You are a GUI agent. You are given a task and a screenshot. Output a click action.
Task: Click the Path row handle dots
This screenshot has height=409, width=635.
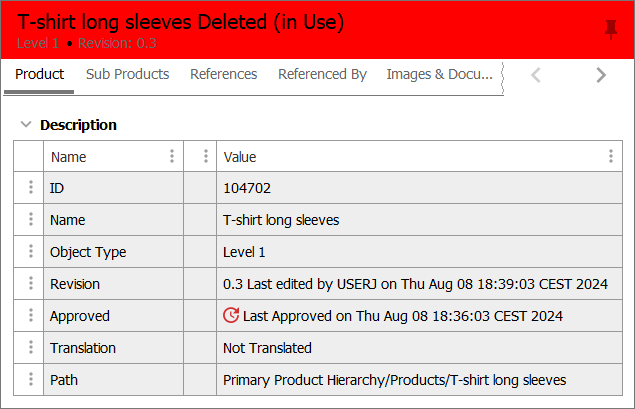(30, 380)
